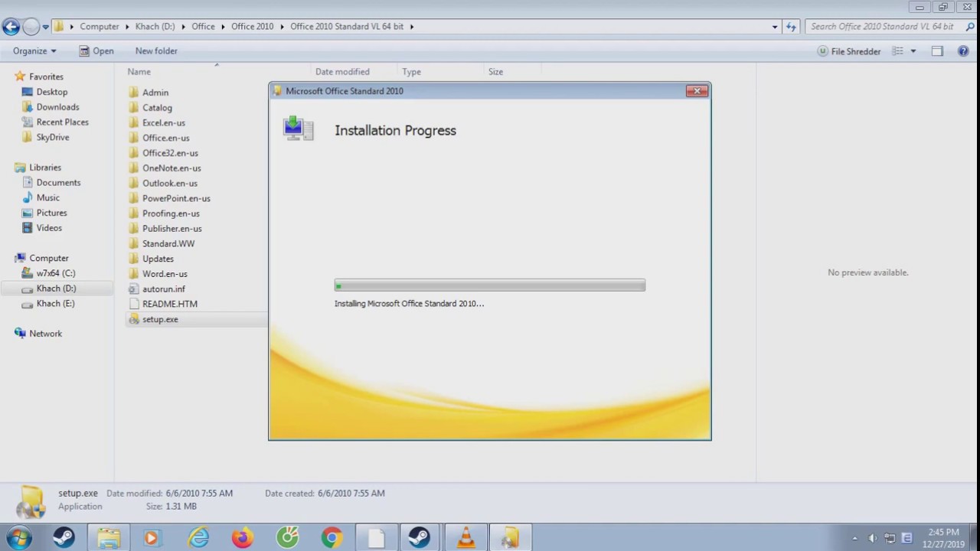Select Network in the navigation pane
Image resolution: width=980 pixels, height=551 pixels.
point(45,334)
